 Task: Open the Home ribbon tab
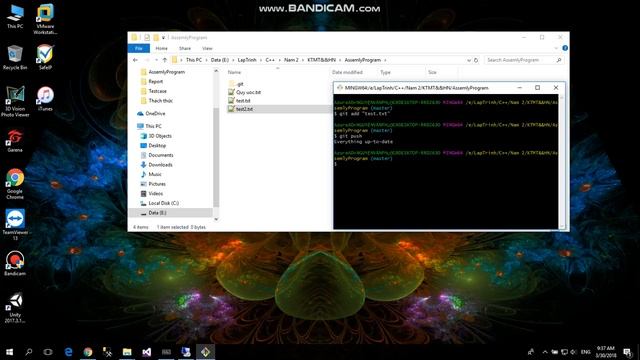pyautogui.click(x=162, y=48)
